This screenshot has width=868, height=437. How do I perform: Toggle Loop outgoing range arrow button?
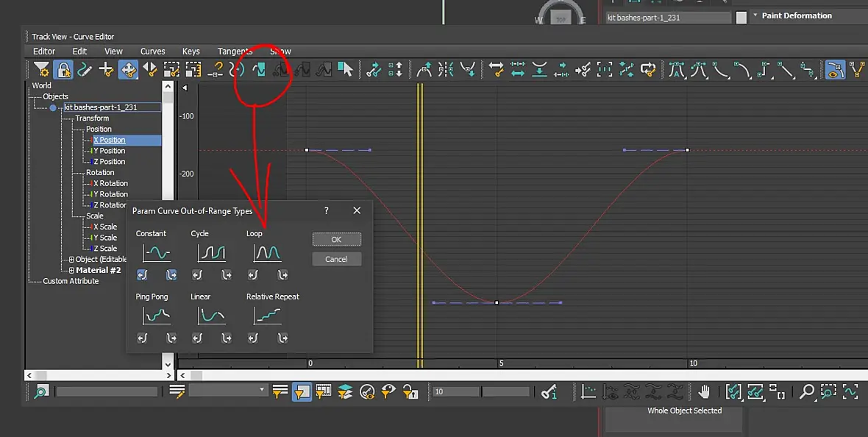coord(282,274)
